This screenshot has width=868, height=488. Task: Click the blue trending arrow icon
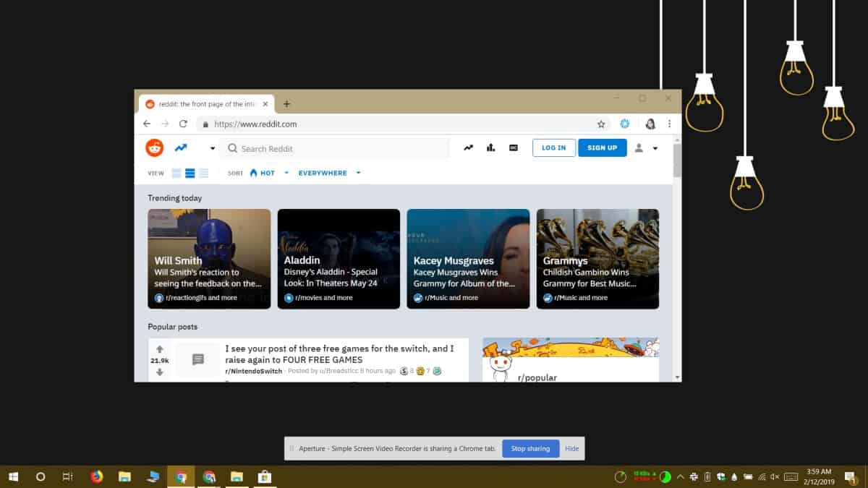click(x=180, y=148)
